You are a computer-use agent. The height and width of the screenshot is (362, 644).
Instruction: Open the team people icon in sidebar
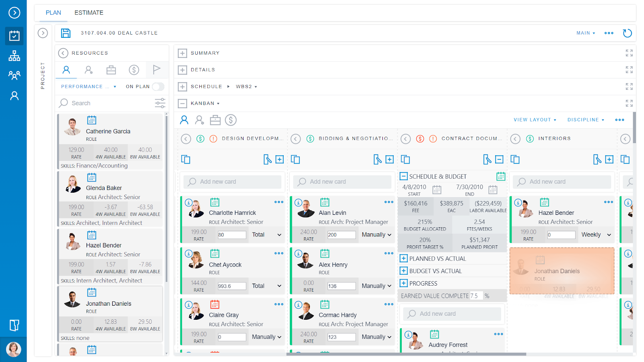point(14,75)
